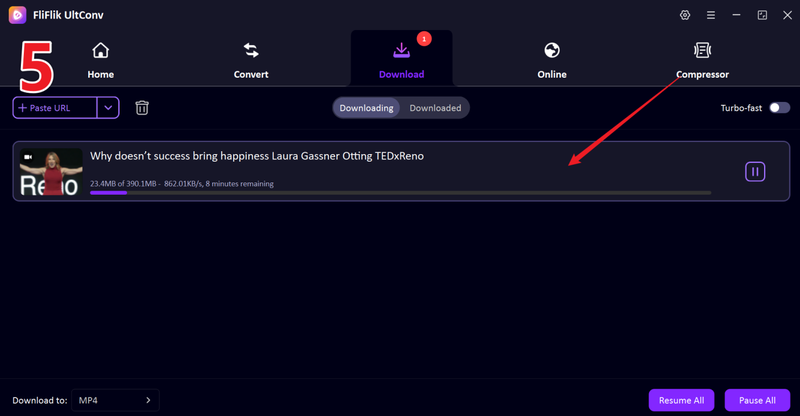This screenshot has width=800, height=416.
Task: Pause the TEDxReno video download
Action: tap(755, 172)
